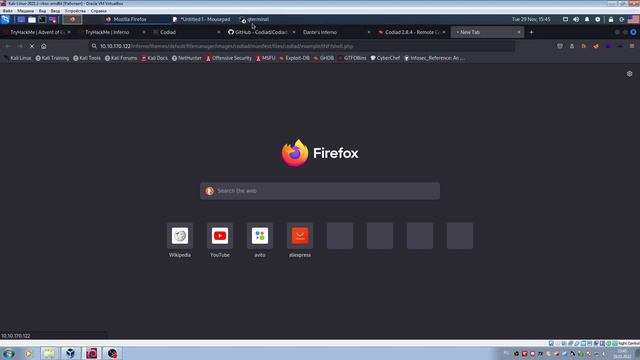Viewport: 640px width, 360px height.
Task: Open aliexpress shortcut tile
Action: coord(300,240)
